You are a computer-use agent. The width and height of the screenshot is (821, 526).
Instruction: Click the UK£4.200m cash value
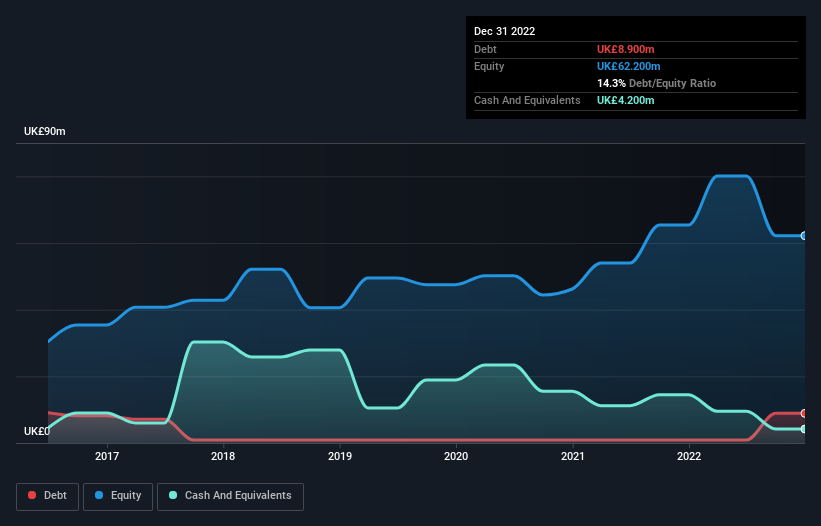(x=626, y=100)
